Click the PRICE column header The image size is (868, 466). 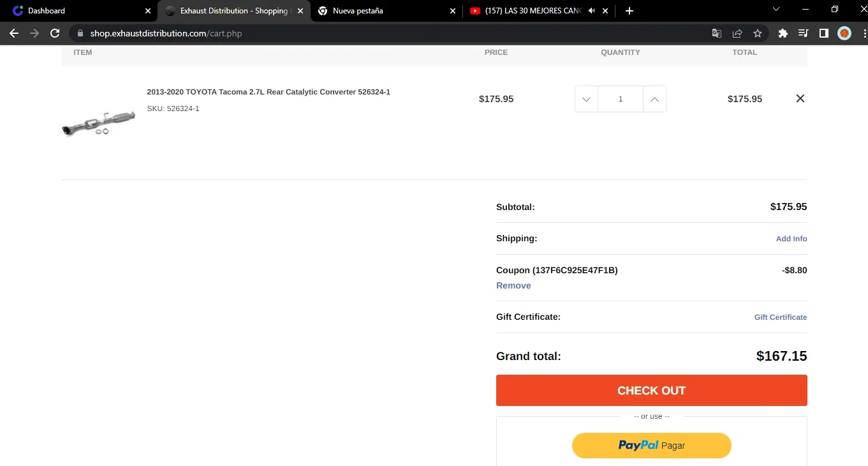tap(496, 52)
